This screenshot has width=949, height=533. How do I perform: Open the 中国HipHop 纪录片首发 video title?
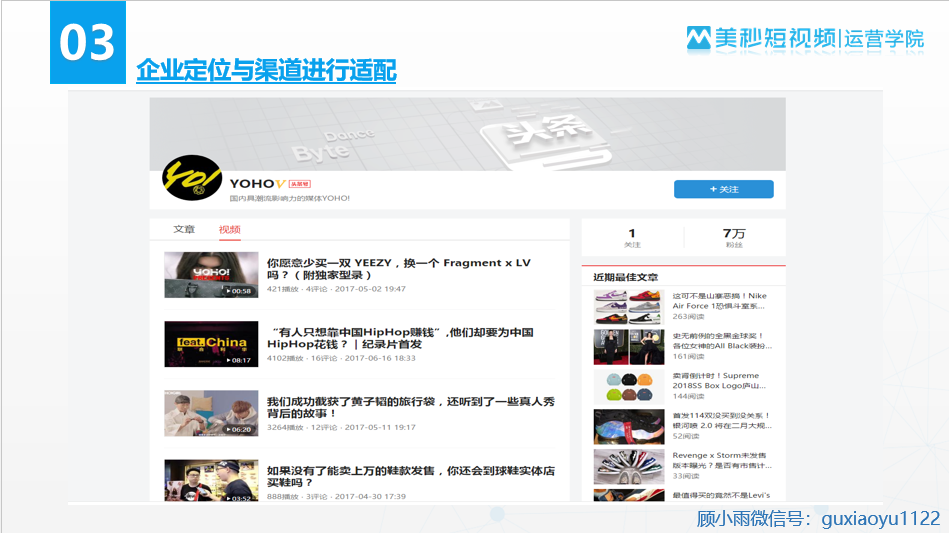[400, 338]
